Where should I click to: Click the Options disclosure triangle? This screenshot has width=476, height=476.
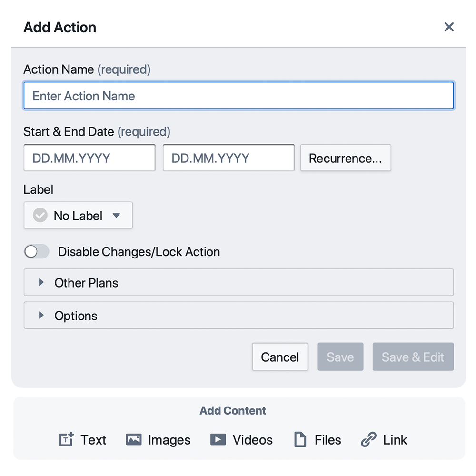click(41, 315)
